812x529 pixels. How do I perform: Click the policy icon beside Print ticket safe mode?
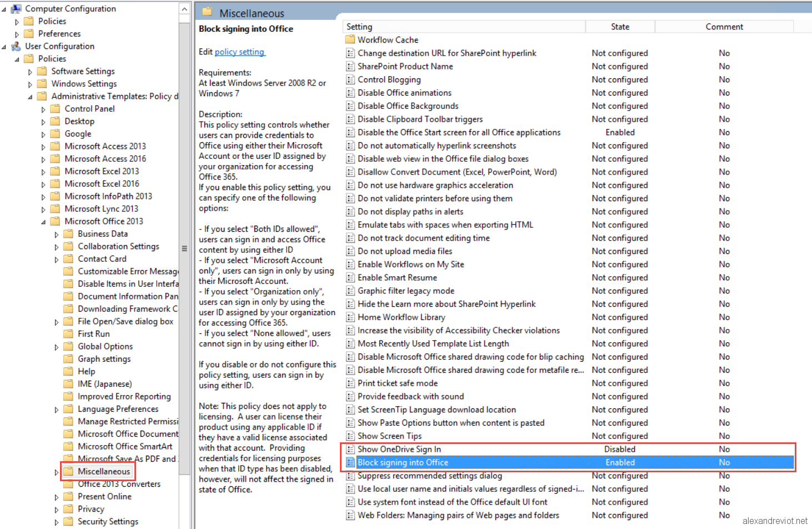tap(350, 383)
